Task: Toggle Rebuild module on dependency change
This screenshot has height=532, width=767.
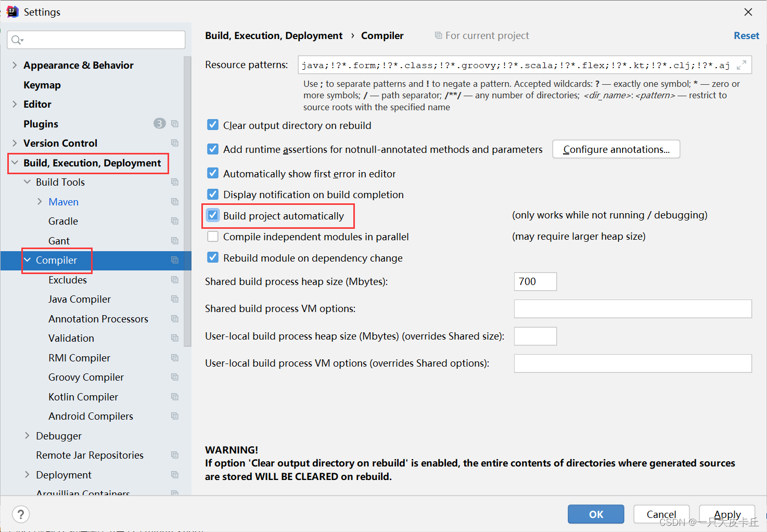Action: pyautogui.click(x=213, y=257)
